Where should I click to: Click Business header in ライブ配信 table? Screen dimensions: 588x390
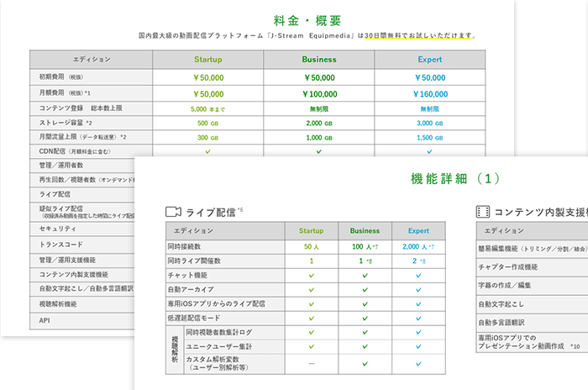pyautogui.click(x=365, y=231)
